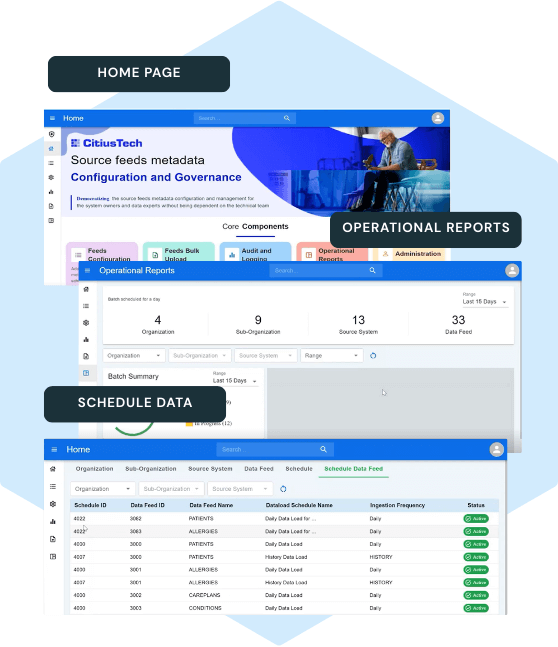Click the gear icon in the Schedule Data sidebar

coord(53,504)
